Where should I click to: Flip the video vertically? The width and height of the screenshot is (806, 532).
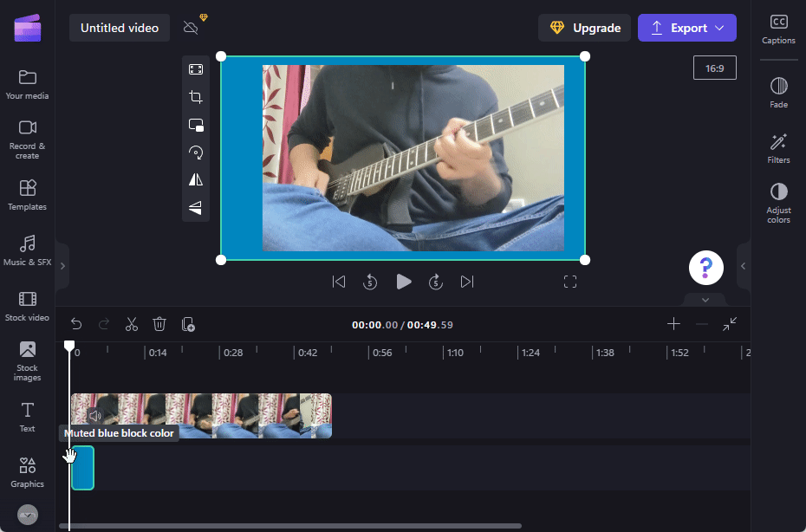tap(196, 207)
